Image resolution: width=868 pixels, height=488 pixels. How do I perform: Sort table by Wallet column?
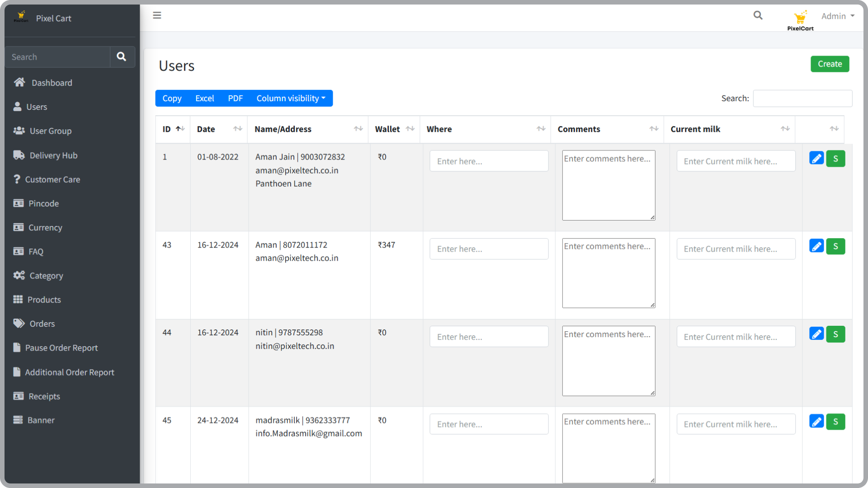pos(394,129)
